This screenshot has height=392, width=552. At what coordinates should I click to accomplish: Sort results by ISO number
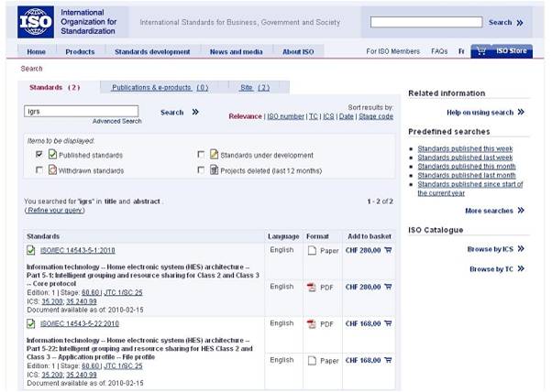tap(285, 116)
